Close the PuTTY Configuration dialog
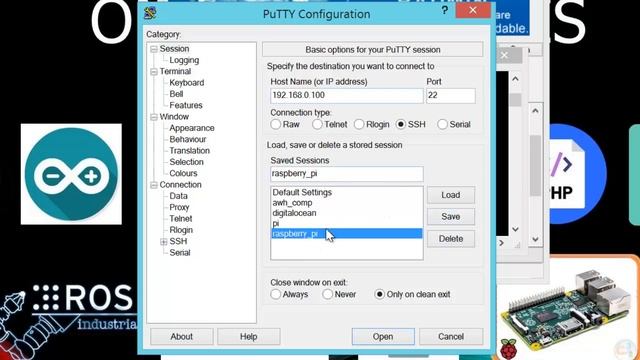Screen dimensions: 640x360 pyautogui.click(x=473, y=10)
